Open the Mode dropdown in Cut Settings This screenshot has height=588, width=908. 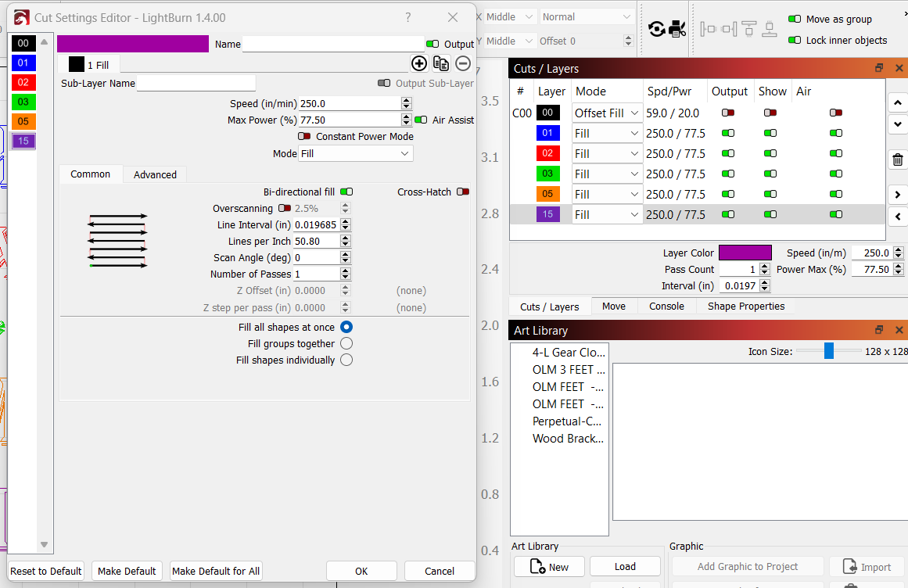click(x=356, y=153)
